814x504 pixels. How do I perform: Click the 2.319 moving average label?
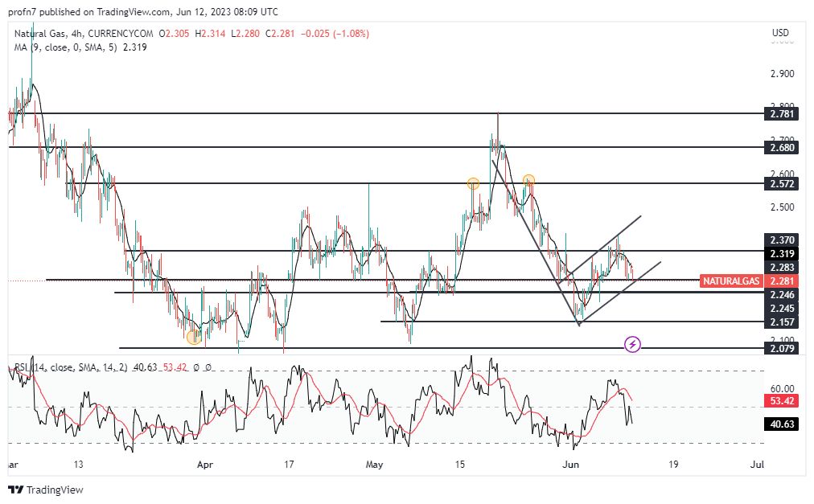(781, 254)
